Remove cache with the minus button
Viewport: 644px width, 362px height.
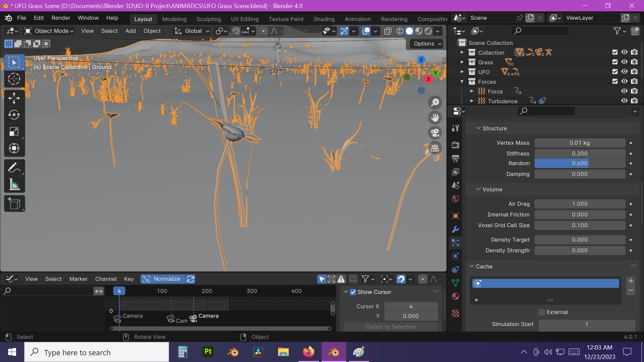point(631,291)
